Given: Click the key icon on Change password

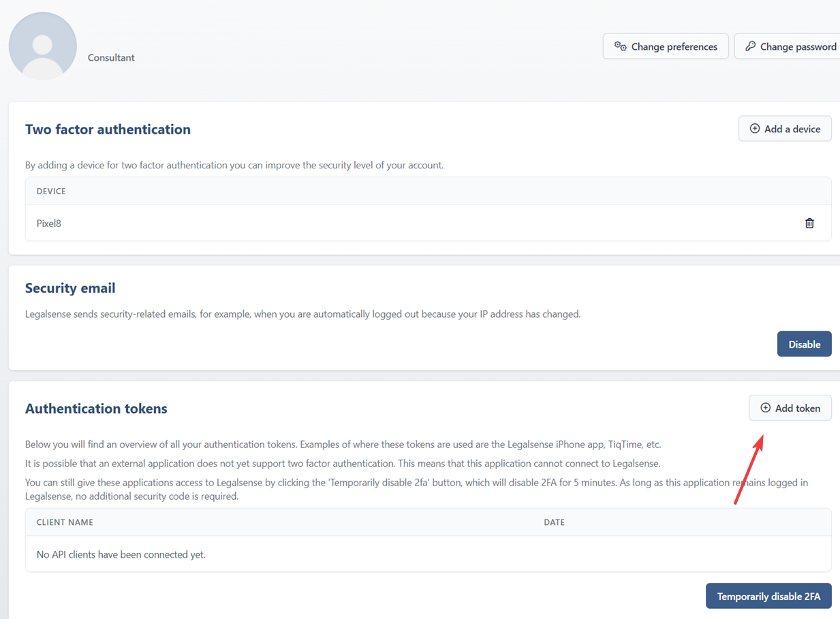Looking at the screenshot, I should (x=750, y=46).
